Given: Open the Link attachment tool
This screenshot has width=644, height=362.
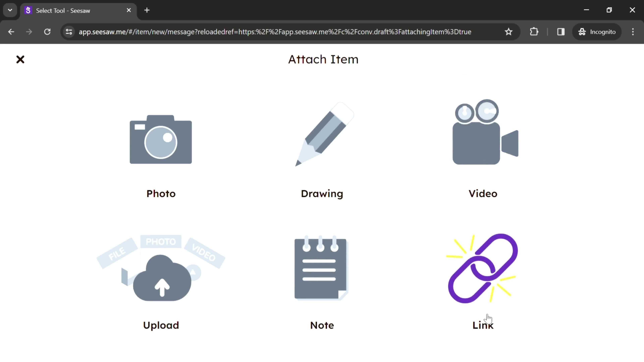Looking at the screenshot, I should pos(483,281).
